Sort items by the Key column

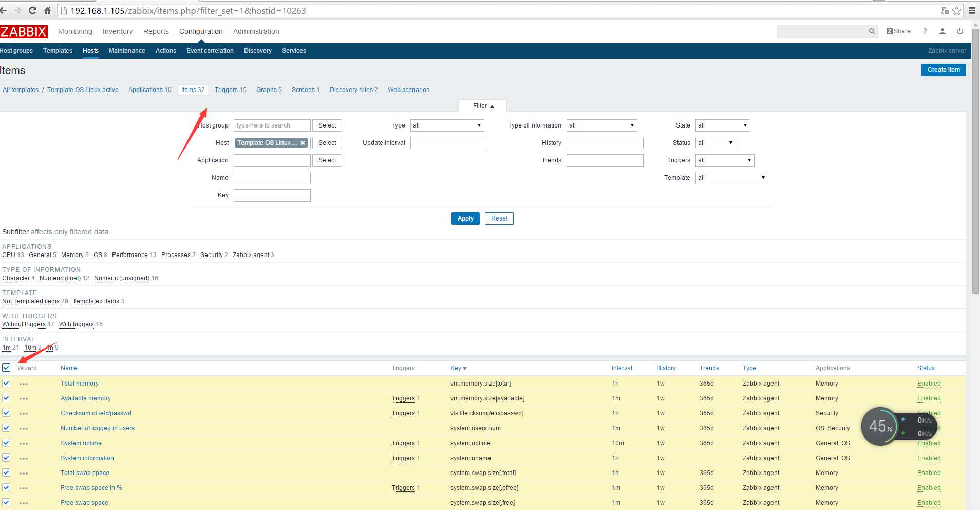tap(458, 368)
